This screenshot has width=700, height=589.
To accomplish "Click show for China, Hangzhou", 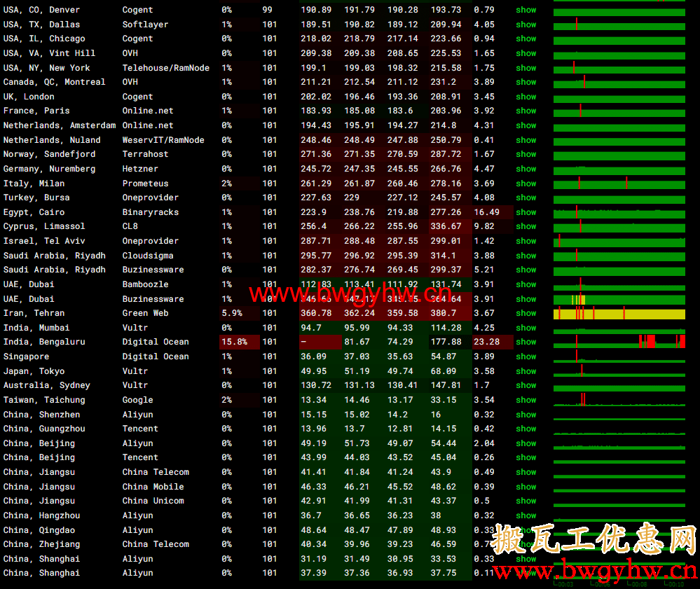I will 526,515.
